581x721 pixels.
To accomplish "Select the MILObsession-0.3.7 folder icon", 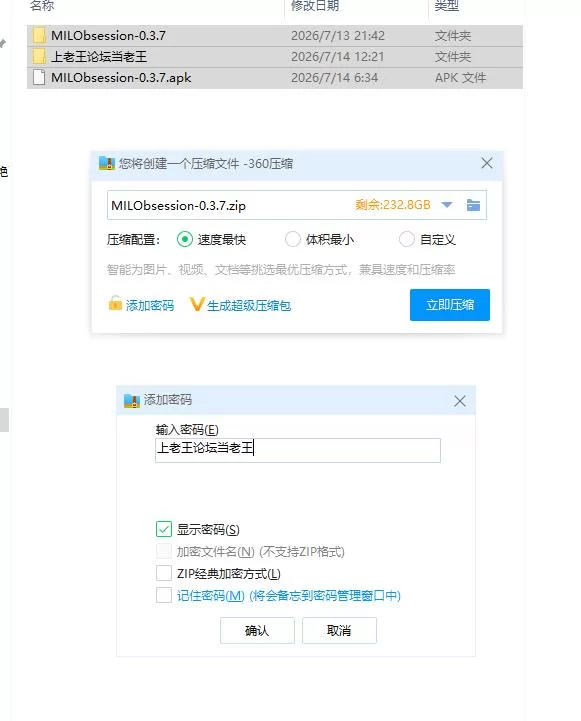I will (40, 35).
